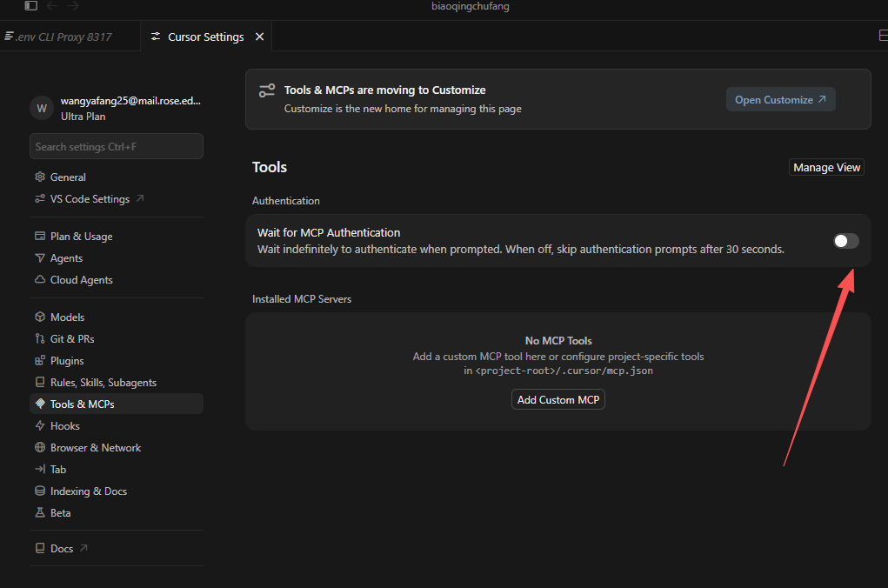This screenshot has width=888, height=588.
Task: Open Indexing & Docs settings
Action: coord(116,491)
